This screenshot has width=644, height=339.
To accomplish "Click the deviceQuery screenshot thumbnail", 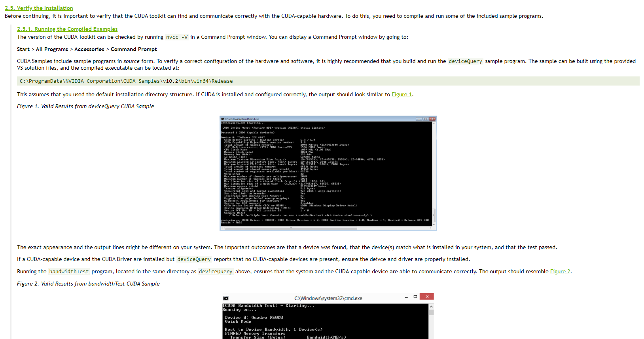I will click(328, 173).
